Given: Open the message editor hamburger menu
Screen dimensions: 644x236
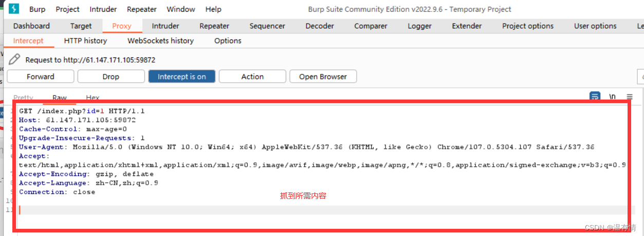Looking at the screenshot, I should (630, 96).
